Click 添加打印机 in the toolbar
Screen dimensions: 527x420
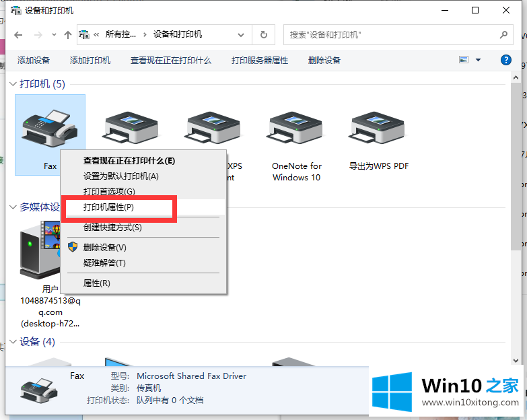(90, 61)
